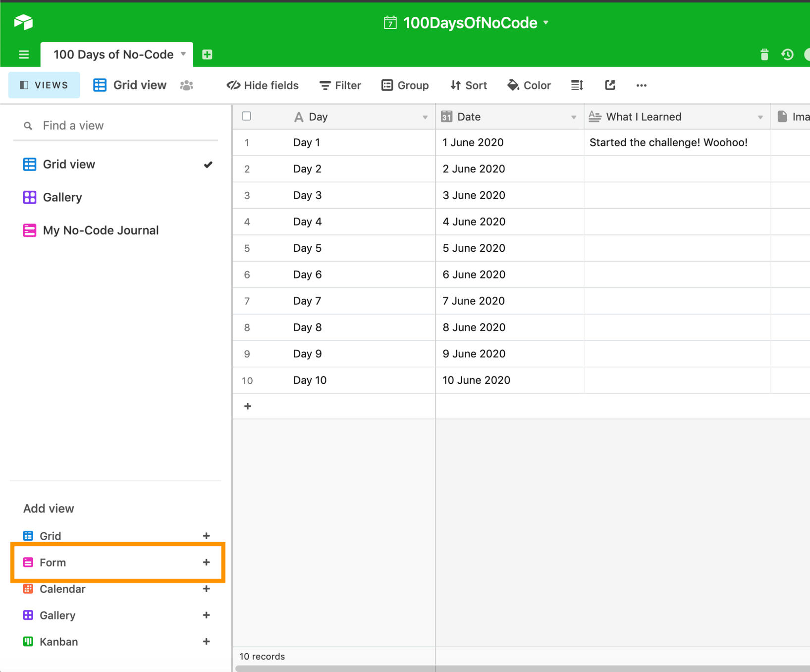The width and height of the screenshot is (810, 672).
Task: Open base revision history icon
Action: click(x=787, y=55)
